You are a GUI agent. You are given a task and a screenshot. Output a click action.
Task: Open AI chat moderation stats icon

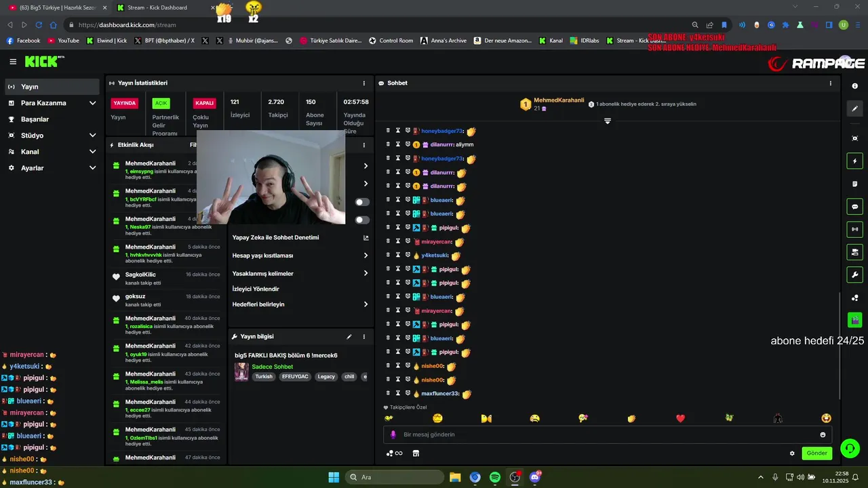point(366,238)
